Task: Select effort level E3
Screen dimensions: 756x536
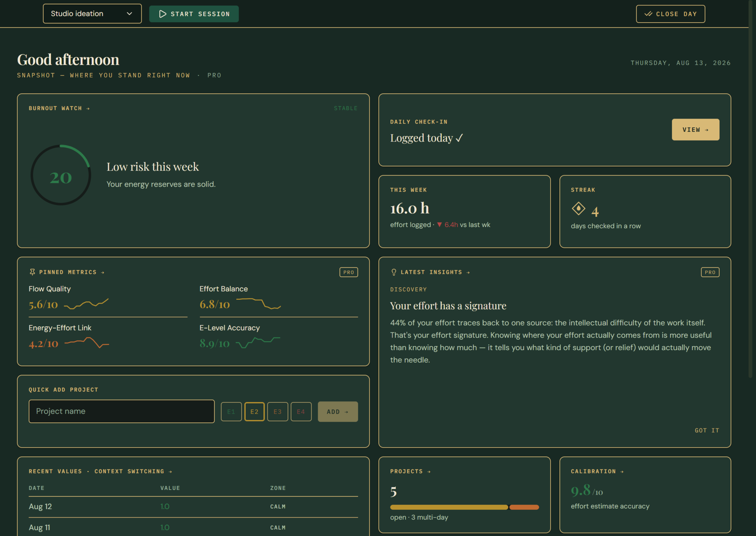Action: coord(278,412)
